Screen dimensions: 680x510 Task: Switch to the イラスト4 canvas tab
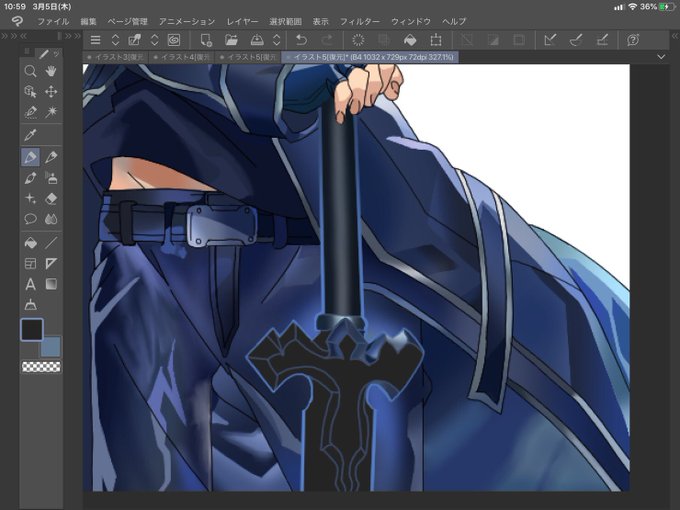click(x=182, y=57)
